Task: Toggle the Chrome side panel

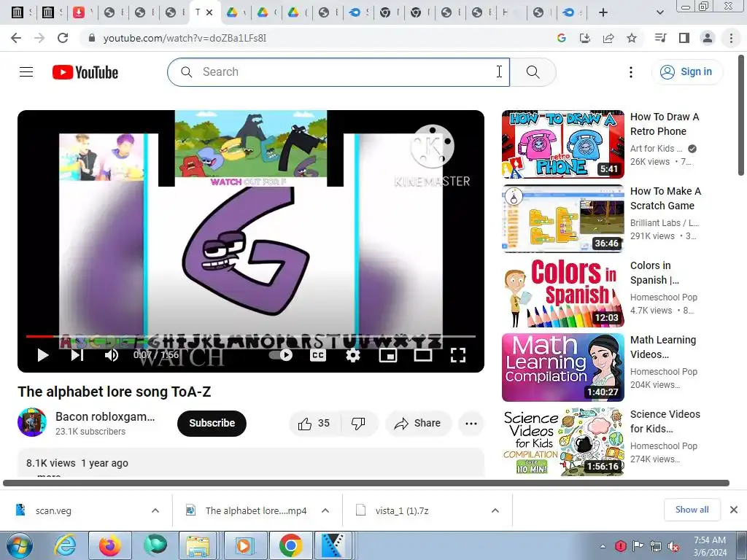Action: [684, 38]
